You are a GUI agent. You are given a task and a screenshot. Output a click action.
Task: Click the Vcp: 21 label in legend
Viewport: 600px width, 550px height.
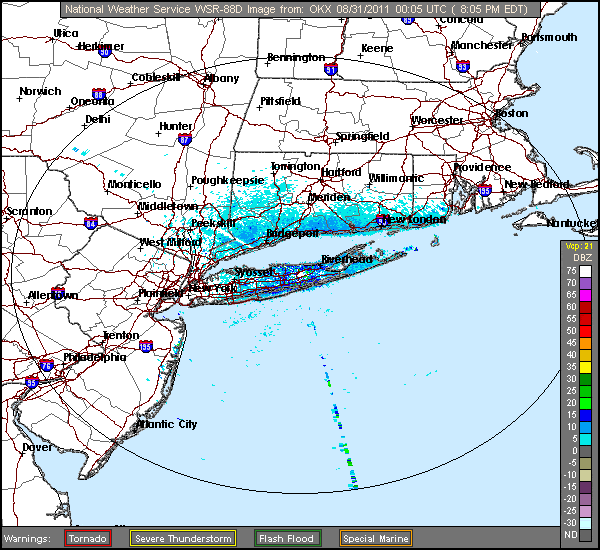(x=579, y=246)
